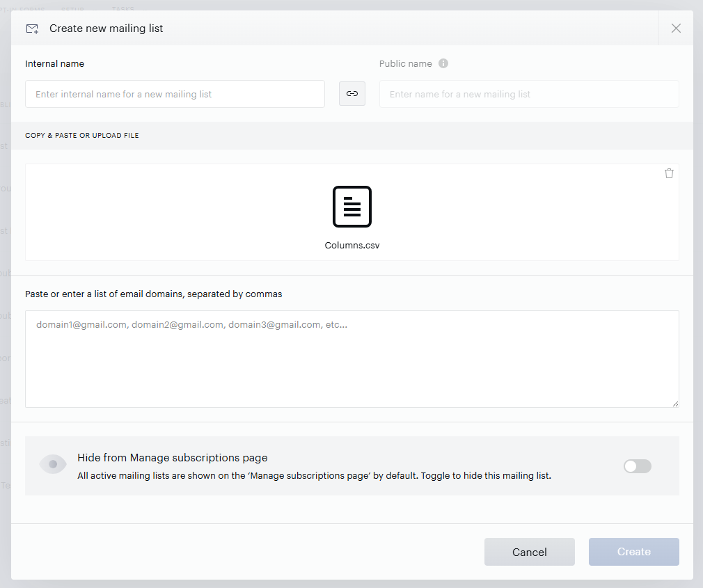Close the Create new mailing list dialog
Viewport: 703px width, 588px height.
[x=676, y=29]
